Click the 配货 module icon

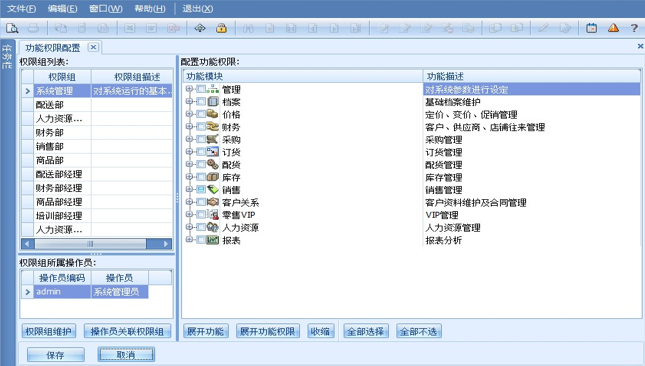pos(213,164)
